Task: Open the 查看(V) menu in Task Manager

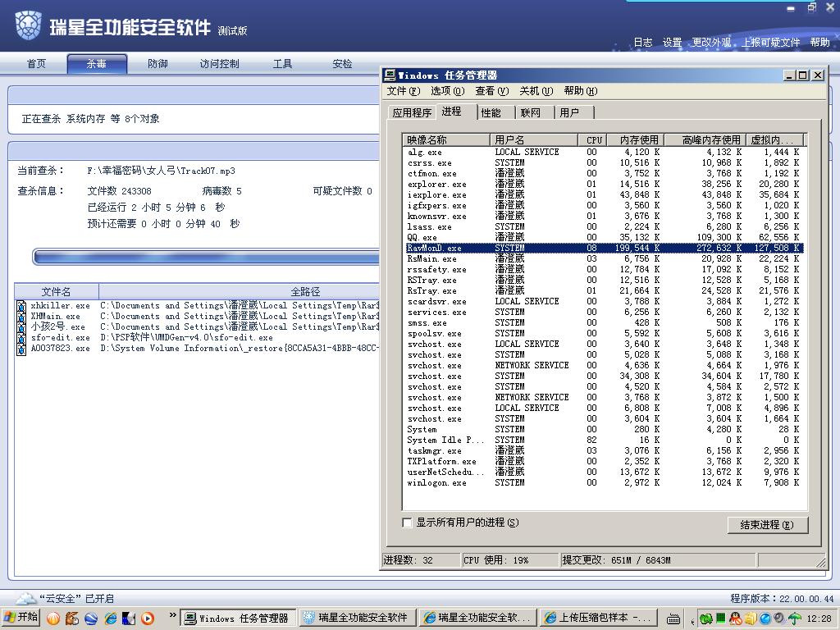Action: (492, 91)
